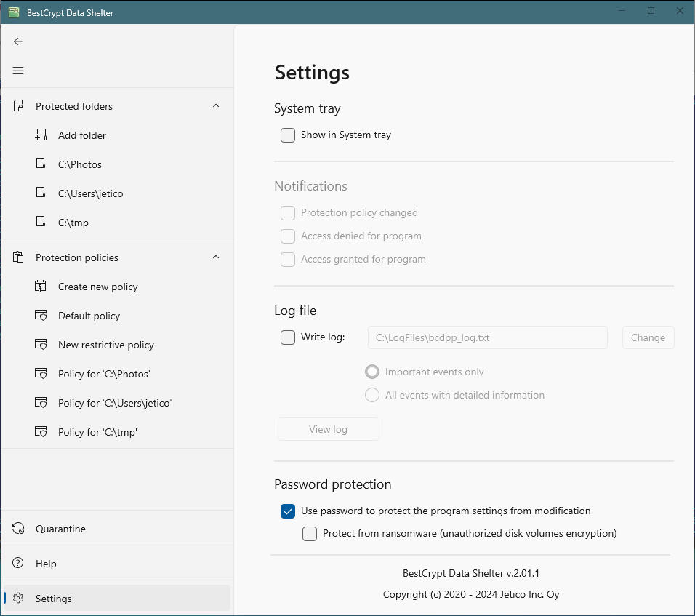The height and width of the screenshot is (616, 695).
Task: Click the log file path field
Action: click(x=488, y=337)
